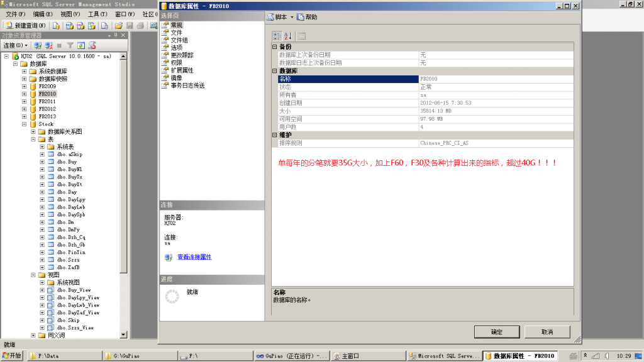
Task: Click the 开始 (Start) button
Action: [x=12, y=356]
